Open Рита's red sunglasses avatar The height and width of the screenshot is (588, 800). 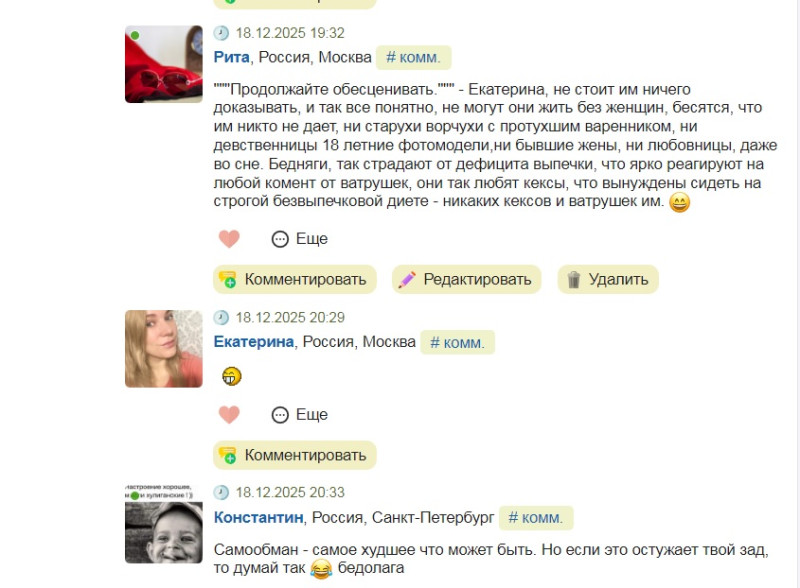(164, 64)
